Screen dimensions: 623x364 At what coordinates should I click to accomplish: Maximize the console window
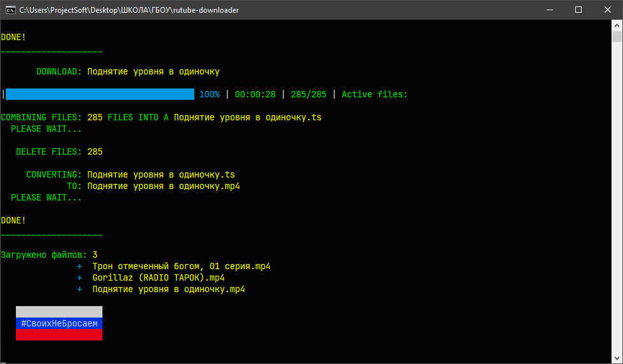(578, 10)
